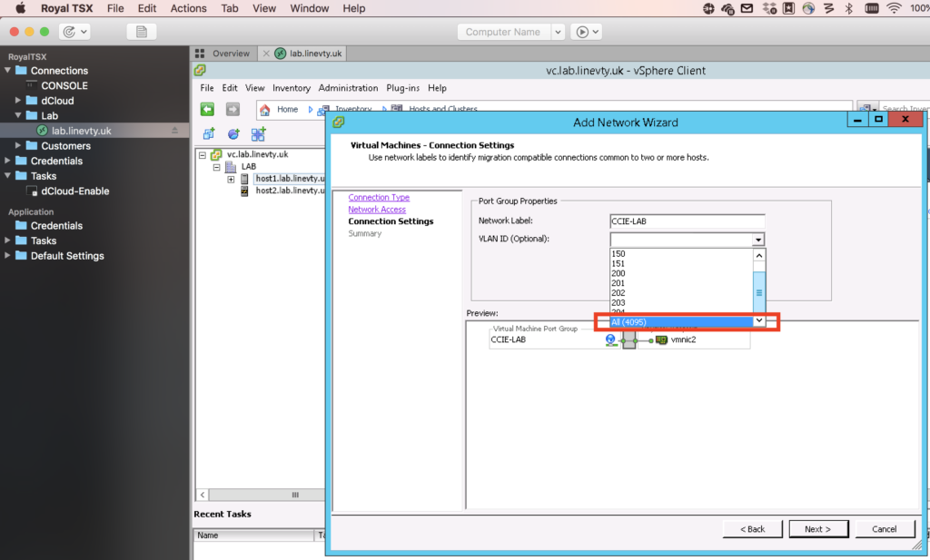Collapse the Tasks folder under RoyalTSX
This screenshot has width=930, height=560.
[x=7, y=175]
